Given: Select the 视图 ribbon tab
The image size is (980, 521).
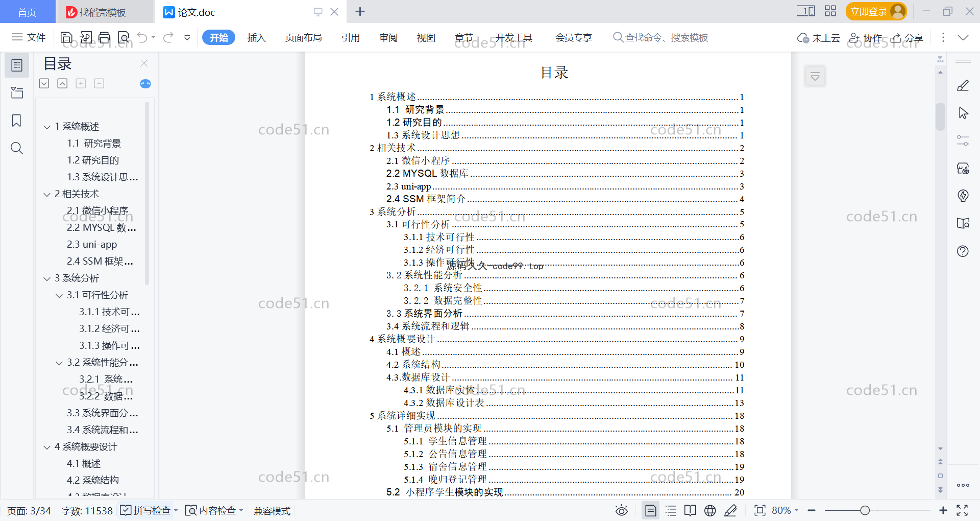Looking at the screenshot, I should (x=426, y=37).
